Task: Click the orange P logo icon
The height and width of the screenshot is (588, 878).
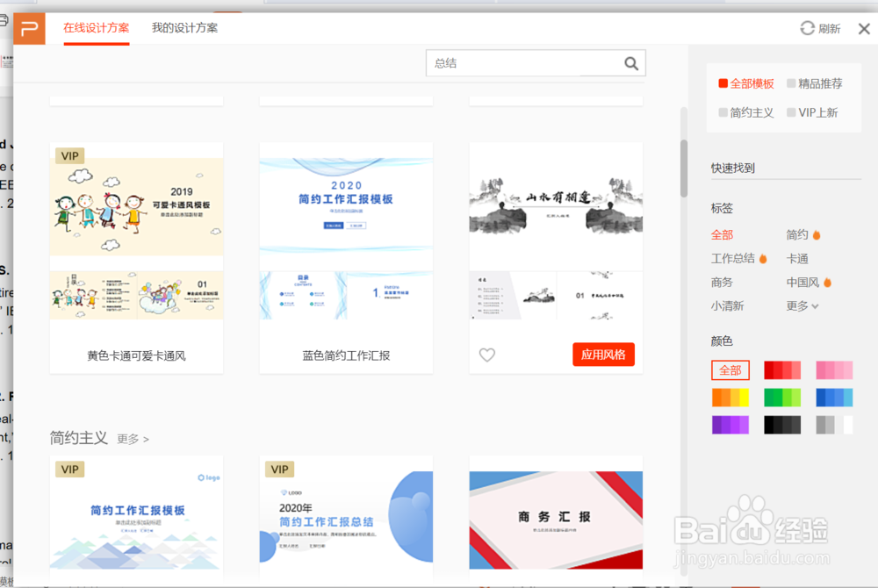Action: pos(29,28)
